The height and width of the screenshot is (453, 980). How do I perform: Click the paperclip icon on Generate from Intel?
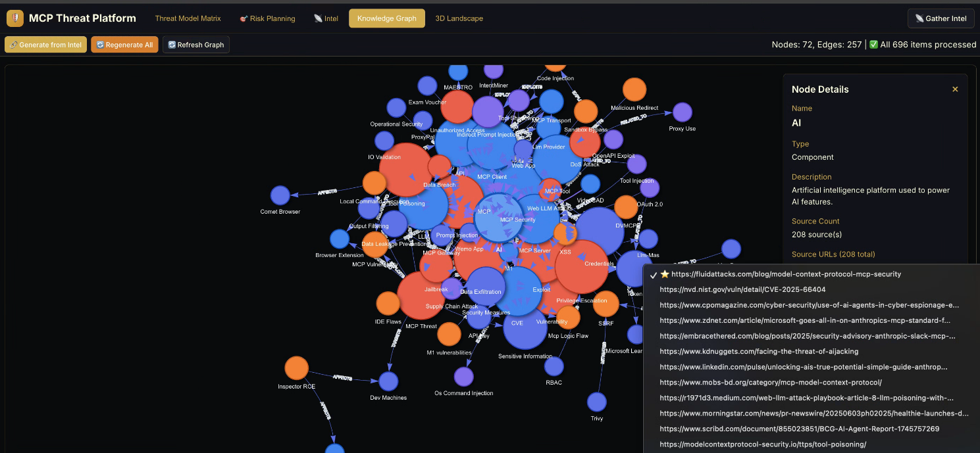pos(13,44)
